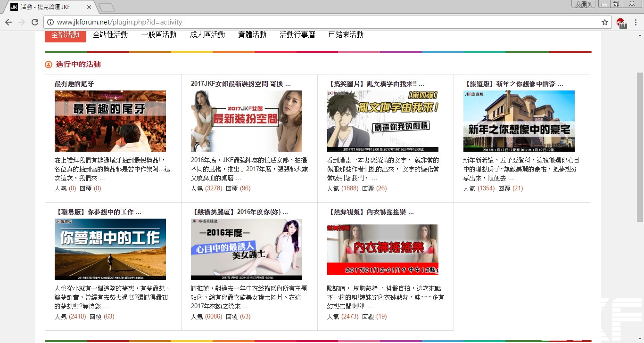The image size is (644, 343).
Task: Open a new browser tab
Action: (x=107, y=7)
